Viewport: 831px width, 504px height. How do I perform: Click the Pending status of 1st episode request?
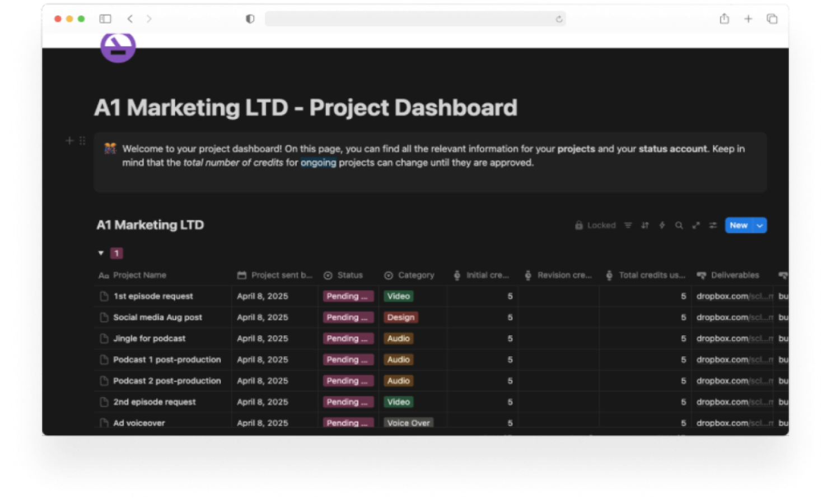(x=347, y=296)
